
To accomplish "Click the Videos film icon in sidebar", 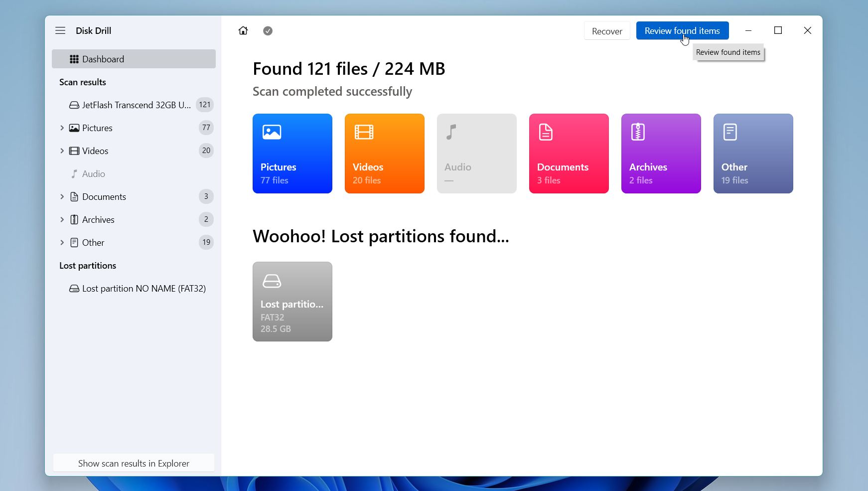I will click(74, 151).
